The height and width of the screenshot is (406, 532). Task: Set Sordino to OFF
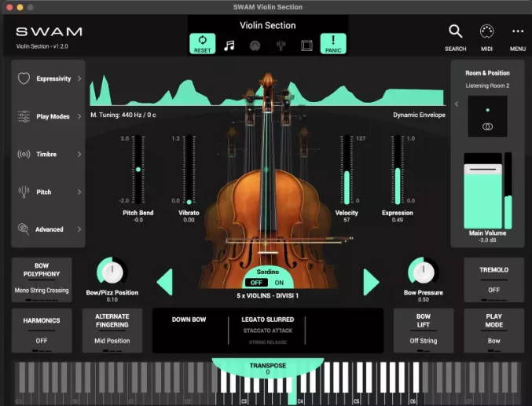[x=256, y=283]
